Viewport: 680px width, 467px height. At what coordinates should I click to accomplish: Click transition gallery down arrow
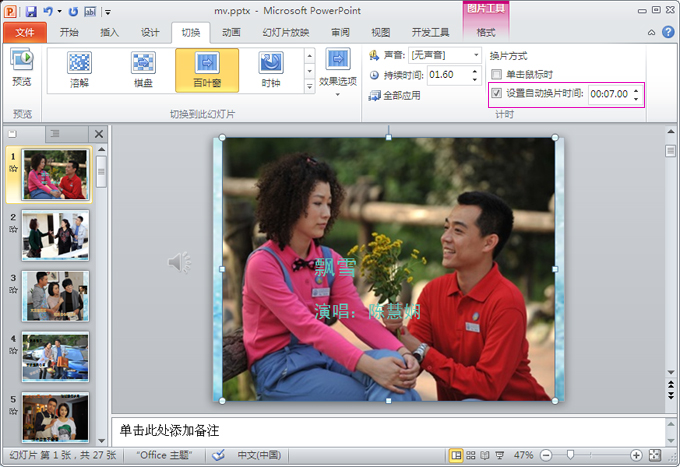(x=309, y=71)
